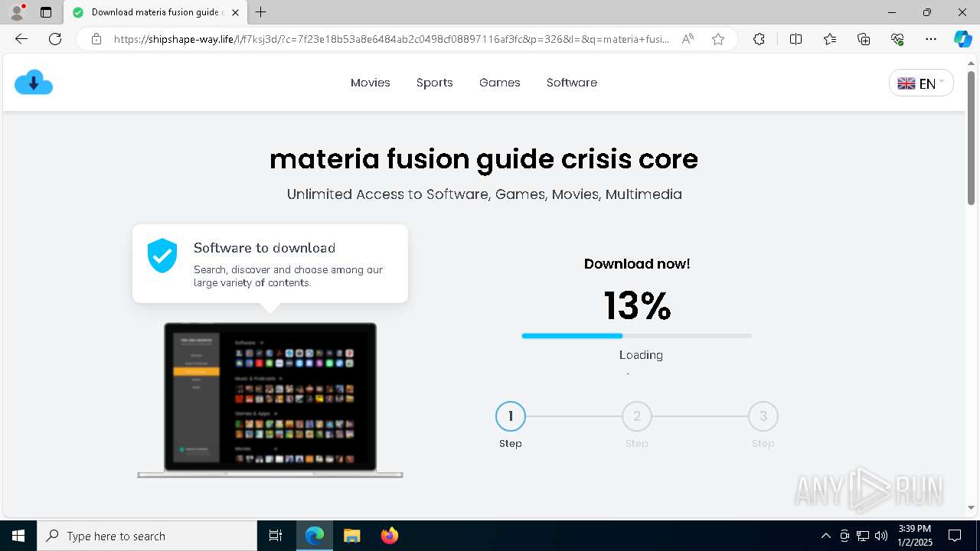Click the 'materia fusion guide crisis core' title
The height and width of the screenshot is (551, 980).
(484, 159)
